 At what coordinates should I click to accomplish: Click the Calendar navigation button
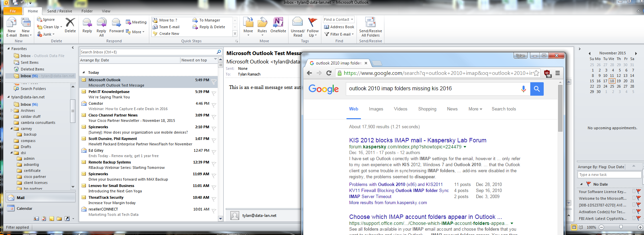[x=24, y=208]
